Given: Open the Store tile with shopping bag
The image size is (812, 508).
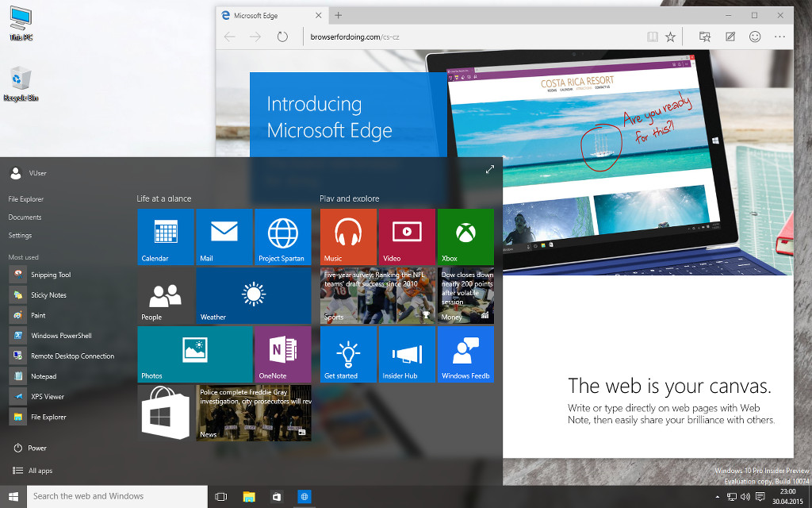Looking at the screenshot, I should tap(166, 413).
